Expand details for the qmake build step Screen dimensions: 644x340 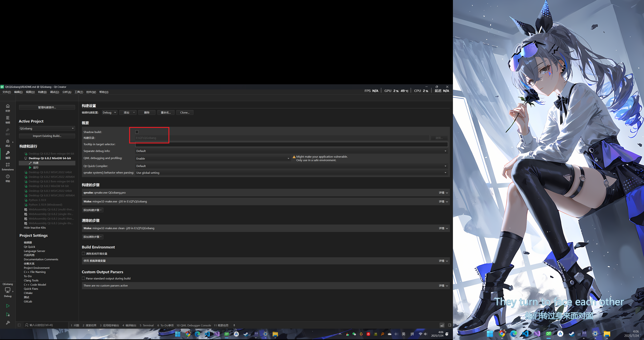click(443, 193)
